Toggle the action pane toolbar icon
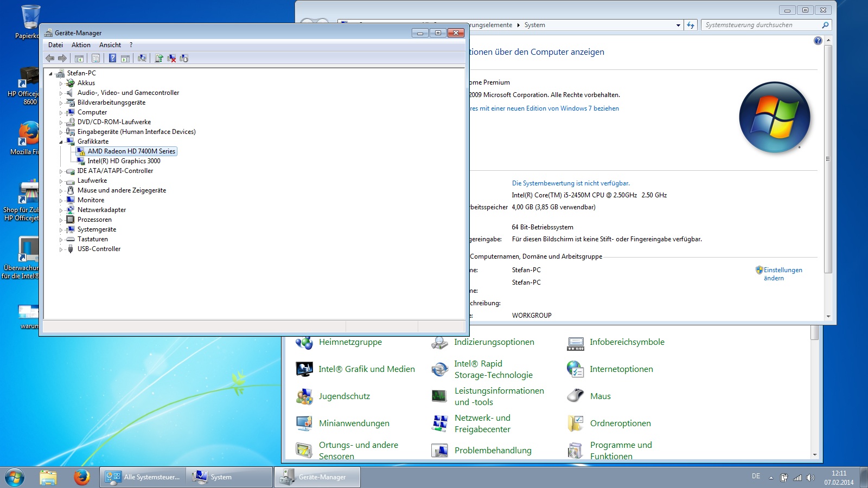The width and height of the screenshot is (868, 488). [x=125, y=59]
